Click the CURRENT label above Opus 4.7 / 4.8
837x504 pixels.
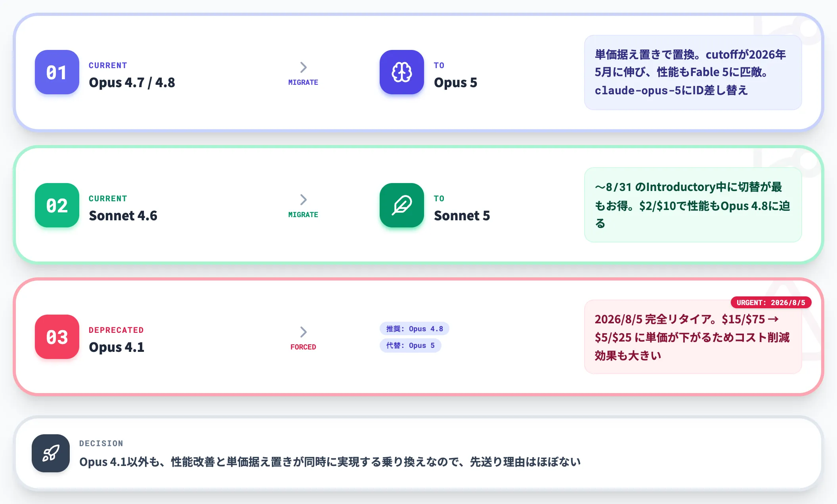point(108,65)
